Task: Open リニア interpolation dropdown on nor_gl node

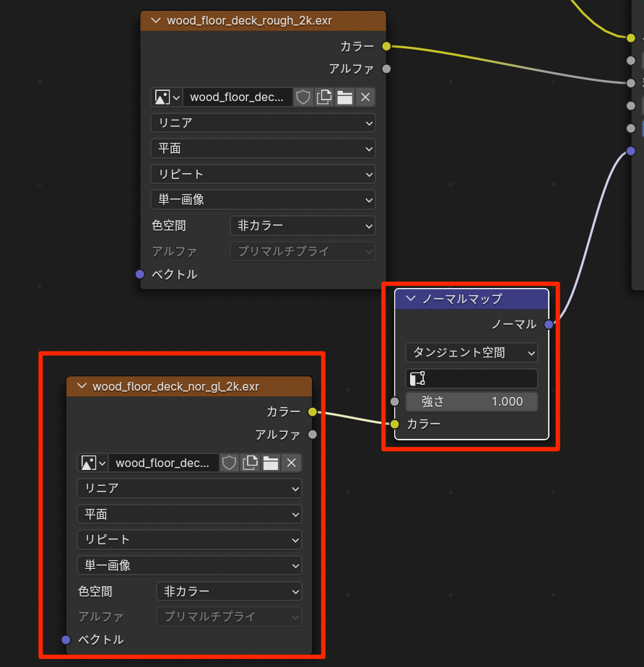Action: tap(189, 488)
